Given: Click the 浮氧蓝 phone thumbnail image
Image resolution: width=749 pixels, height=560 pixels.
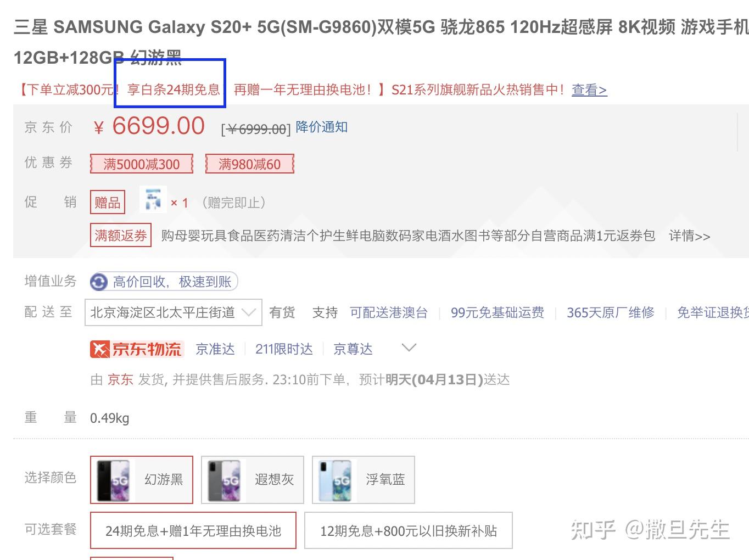Looking at the screenshot, I should coord(335,480).
